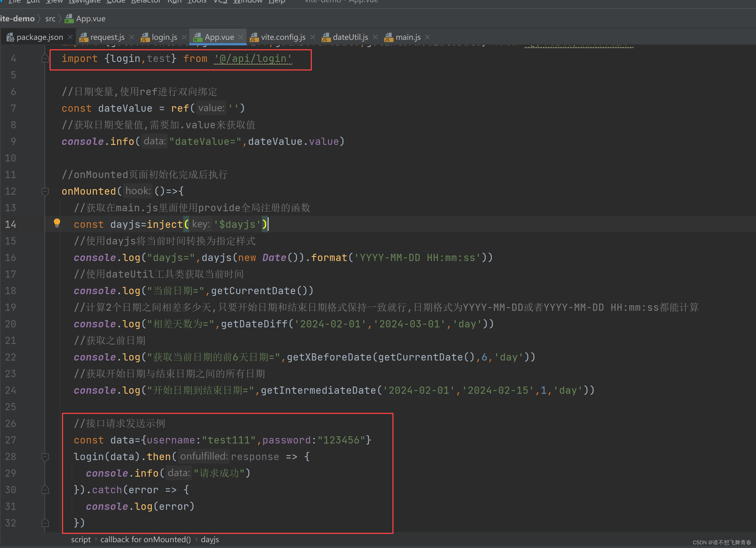
Task: Switch to the request.js tab
Action: (107, 37)
